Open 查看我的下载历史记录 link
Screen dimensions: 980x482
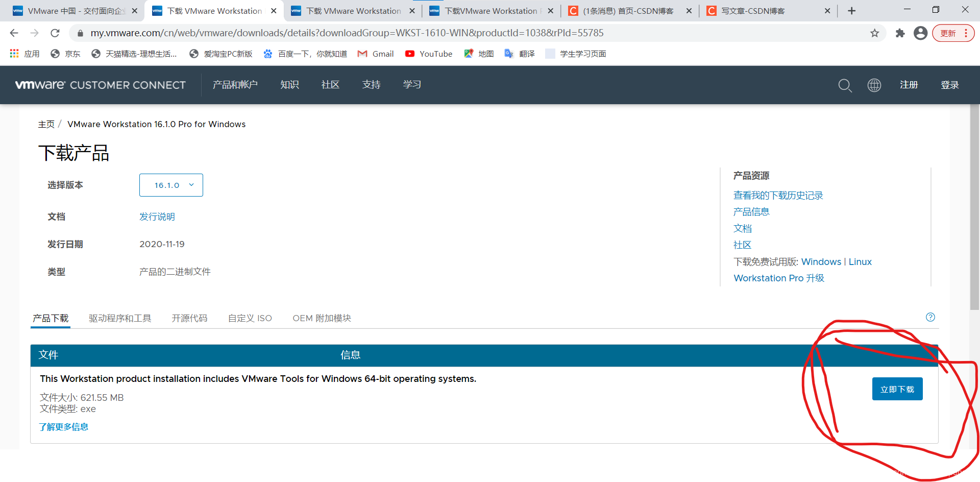[x=778, y=196]
